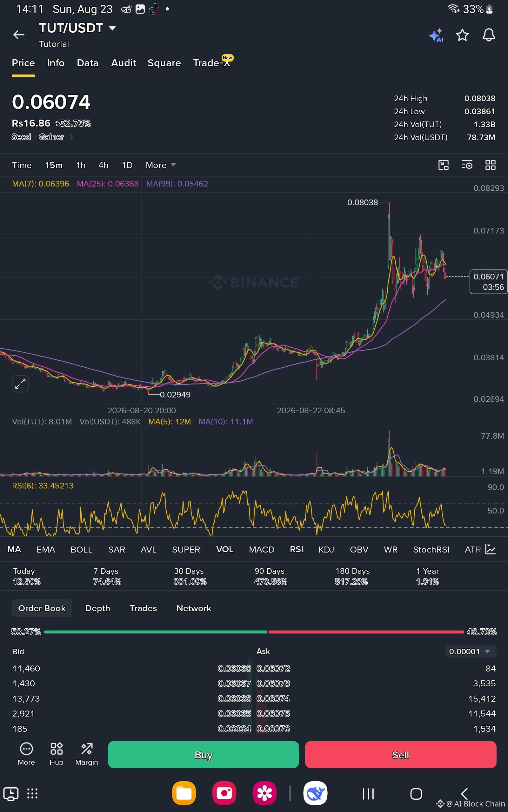Open the Trades tab
This screenshot has height=812, width=508.
pos(143,608)
